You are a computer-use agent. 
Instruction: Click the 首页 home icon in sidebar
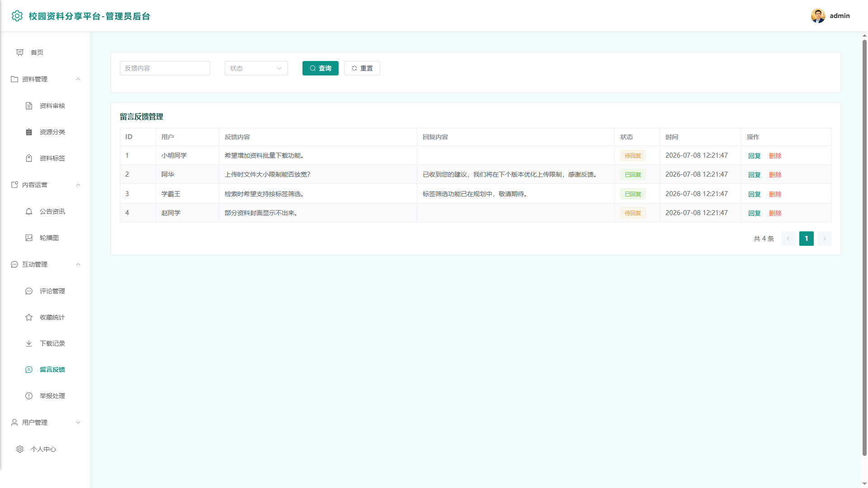click(x=20, y=52)
